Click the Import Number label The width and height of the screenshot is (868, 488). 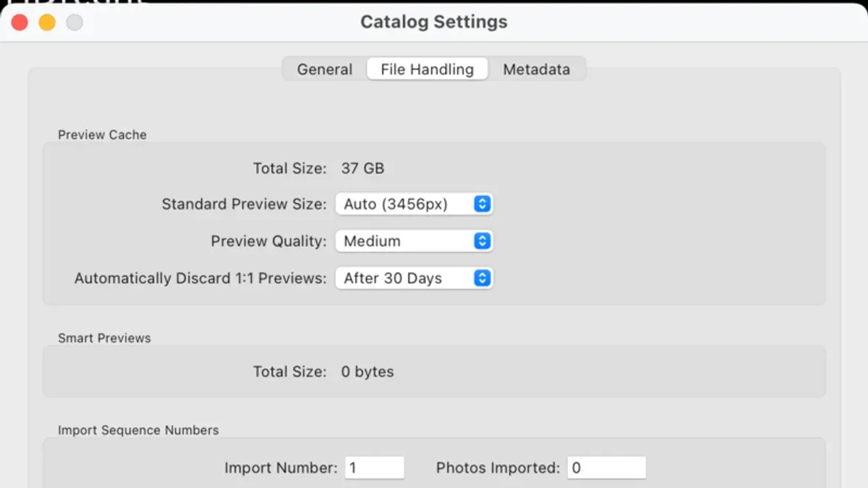(x=281, y=468)
